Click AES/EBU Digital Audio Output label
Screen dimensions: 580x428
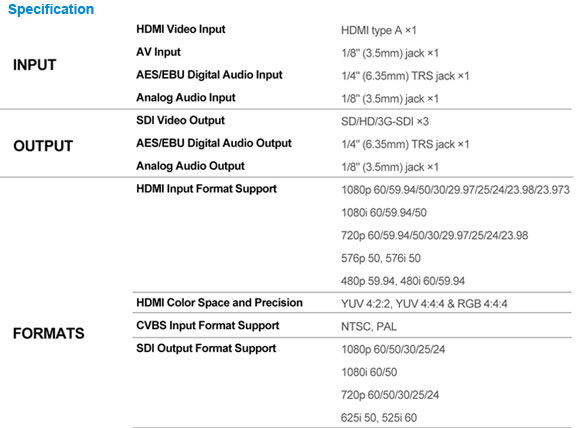tap(214, 143)
